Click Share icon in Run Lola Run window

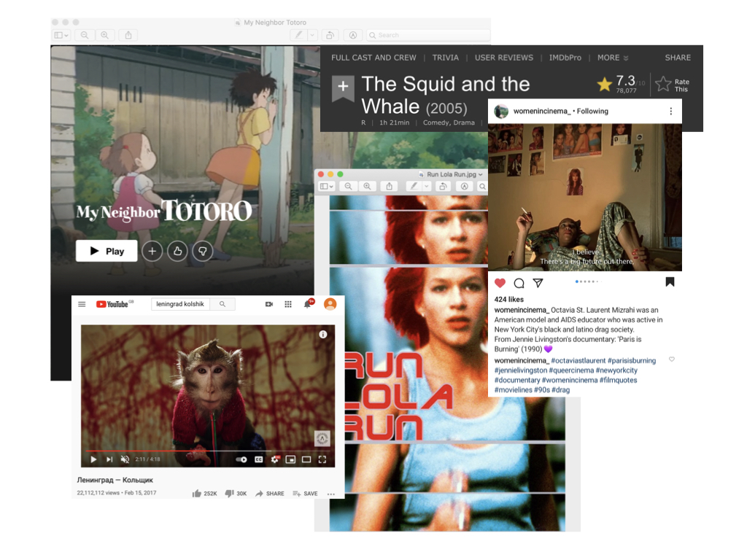point(390,186)
